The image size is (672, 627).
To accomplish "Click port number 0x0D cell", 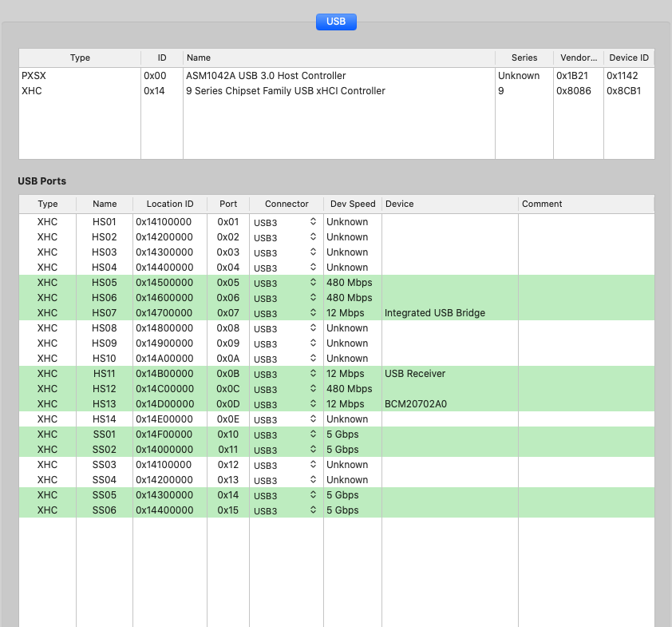I will tap(228, 404).
